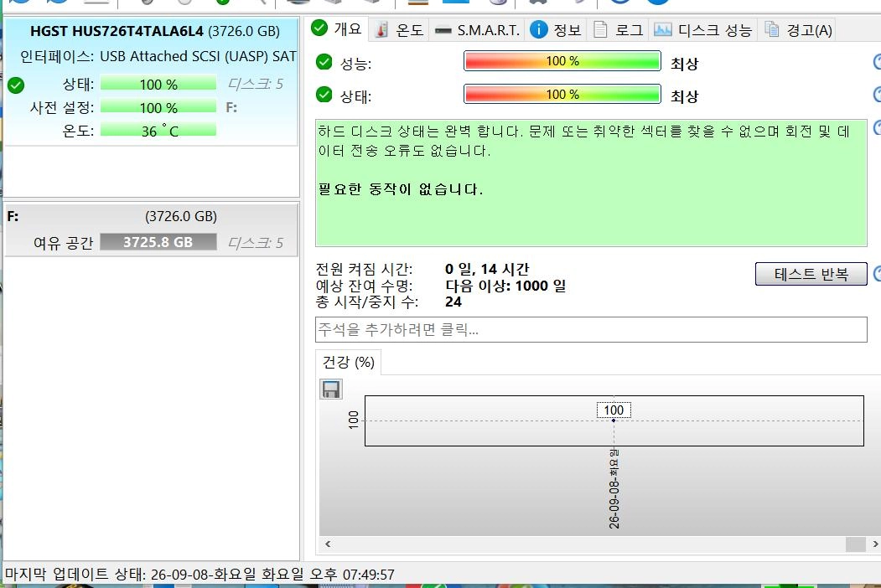The height and width of the screenshot is (588, 881).
Task: Click the 최상 rating beside 성능 bar
Action: (x=684, y=64)
